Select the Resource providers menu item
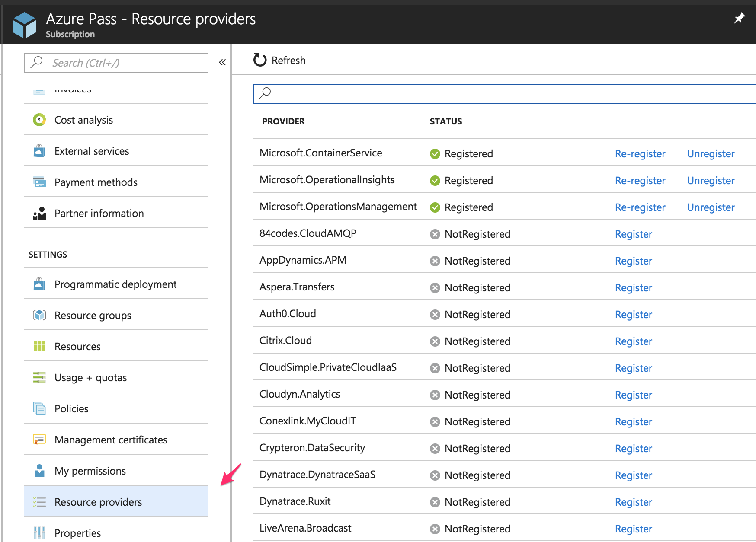The height and width of the screenshot is (542, 756). [x=116, y=501]
